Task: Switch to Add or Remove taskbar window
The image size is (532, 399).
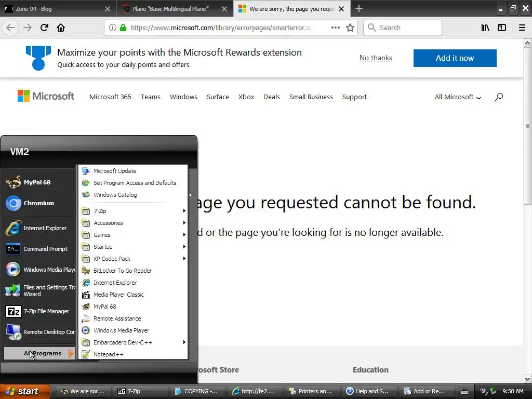Action: (x=425, y=391)
